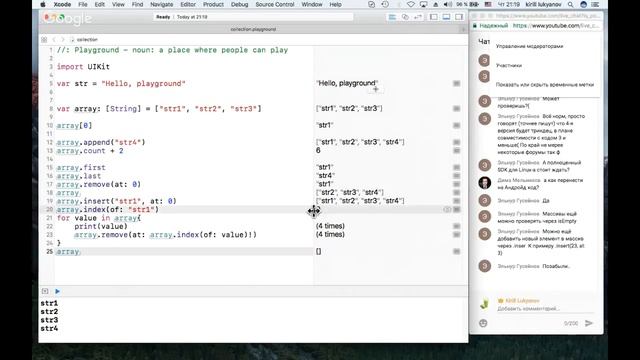
Task: Show result inline for print(value) line
Action: tap(456, 226)
